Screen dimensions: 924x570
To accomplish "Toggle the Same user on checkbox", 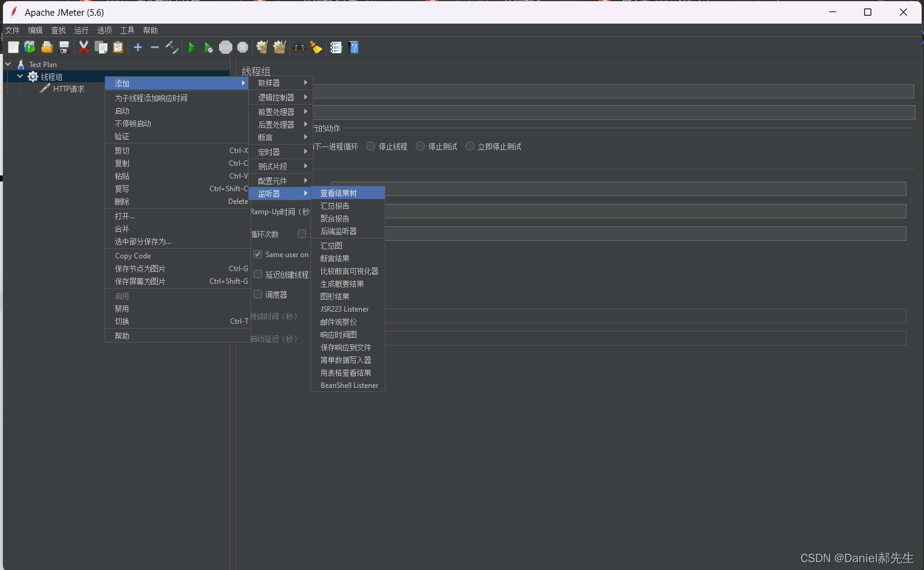I will pos(258,254).
